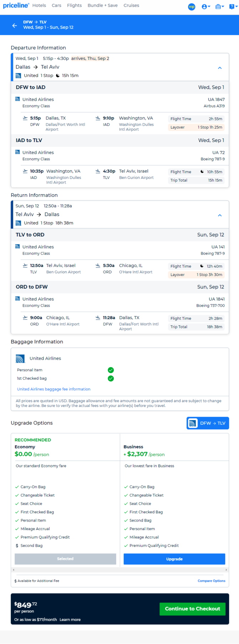Click Continue to Checkout button
This screenshot has height=644, width=239.
point(193,609)
